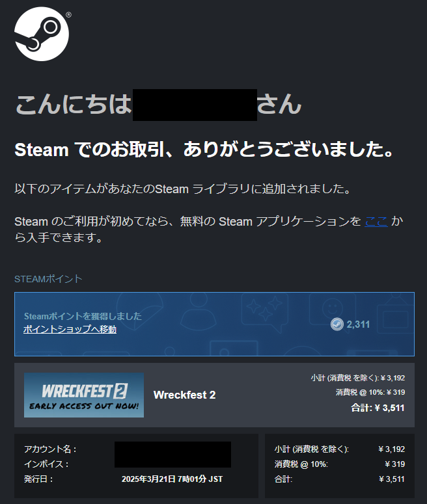Click the Steam logo icon

click(42, 34)
